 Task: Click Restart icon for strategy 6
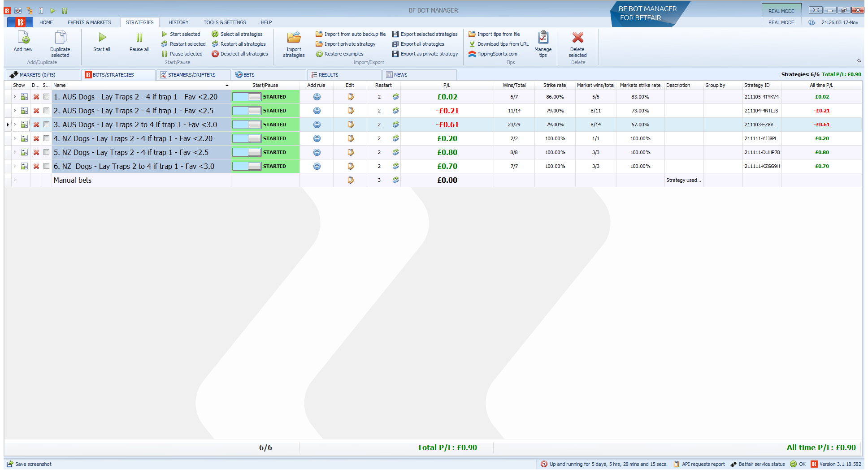tap(395, 166)
